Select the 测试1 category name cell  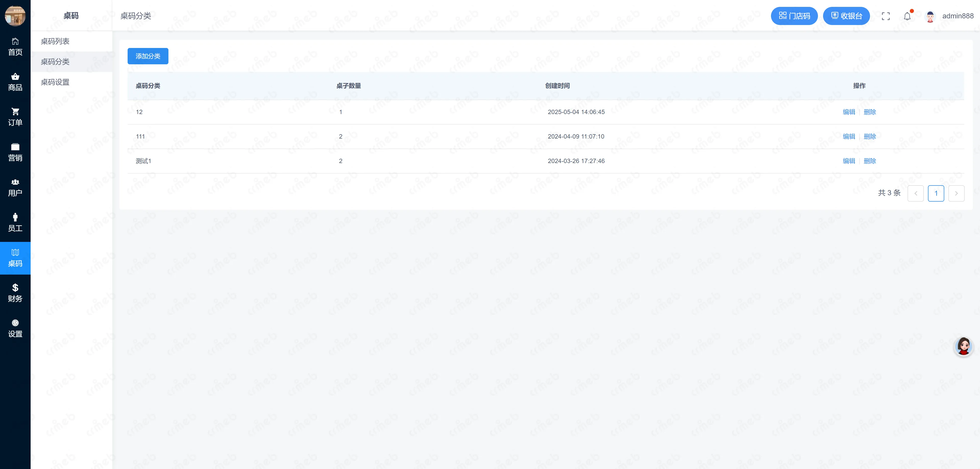click(143, 161)
